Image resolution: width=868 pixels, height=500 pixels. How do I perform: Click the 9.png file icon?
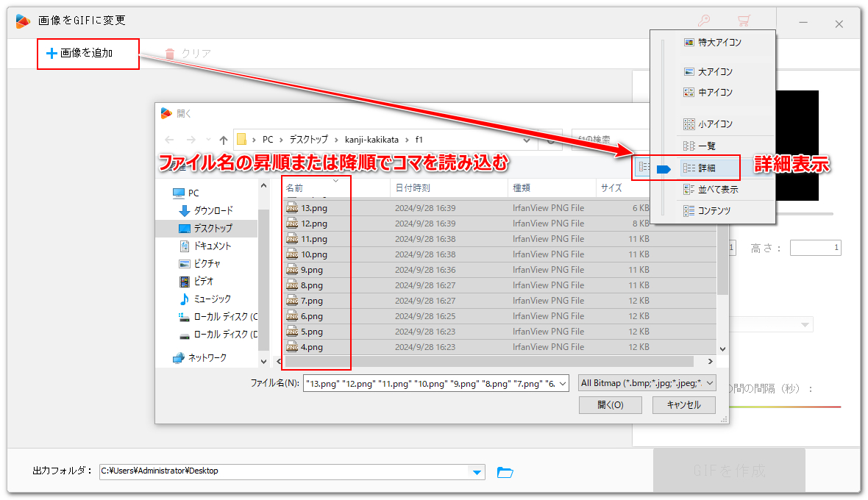point(292,271)
